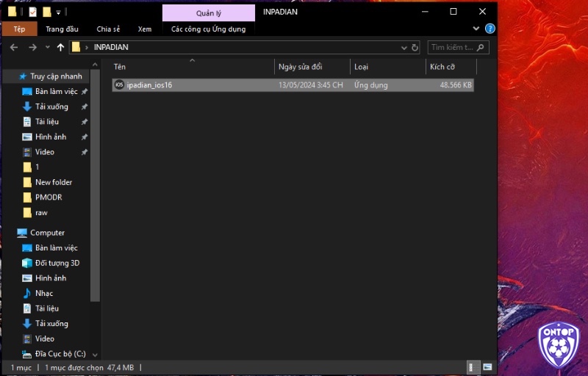
Task: Click the address bar breadcrumb chevron
Action: point(87,47)
